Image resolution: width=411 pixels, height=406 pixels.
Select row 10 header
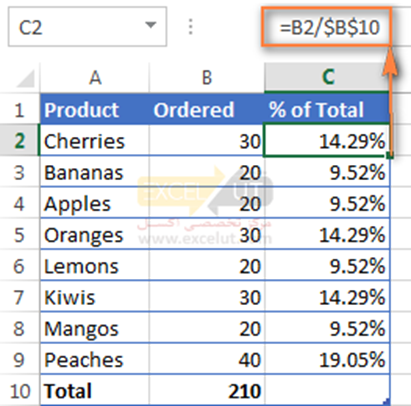tap(19, 391)
